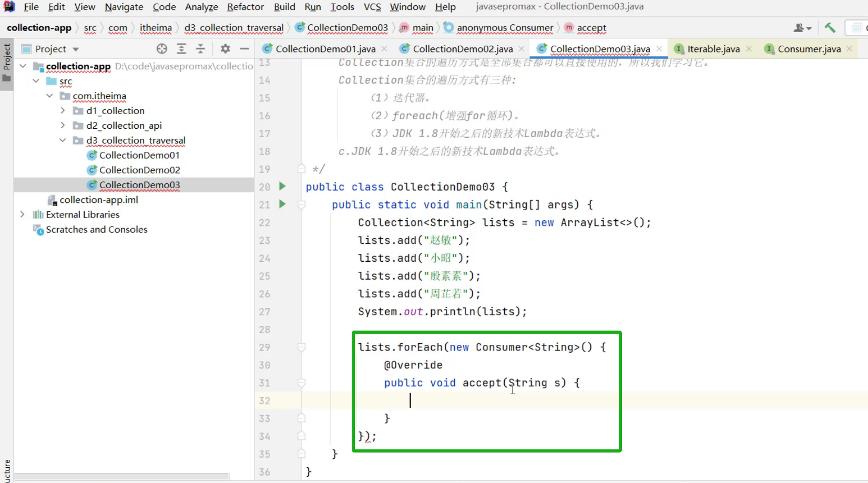Select Scratches and Consoles in tree
The image size is (868, 483).
point(97,229)
